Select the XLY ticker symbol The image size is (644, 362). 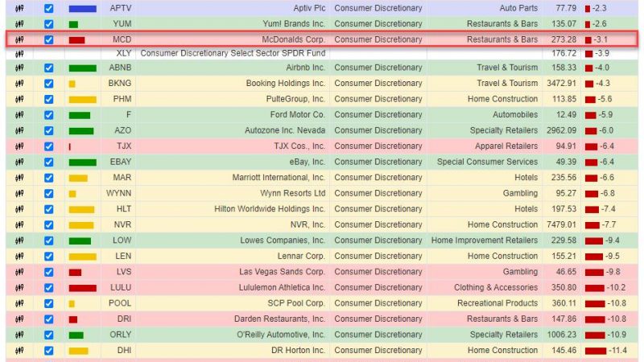pos(124,53)
